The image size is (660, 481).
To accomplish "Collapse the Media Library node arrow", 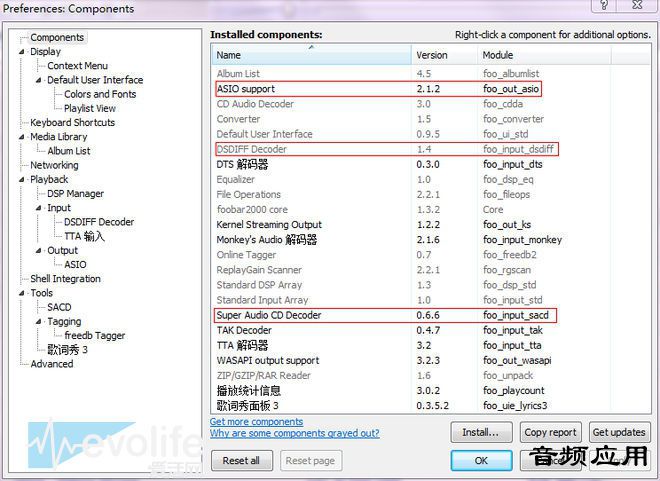I will pos(21,137).
